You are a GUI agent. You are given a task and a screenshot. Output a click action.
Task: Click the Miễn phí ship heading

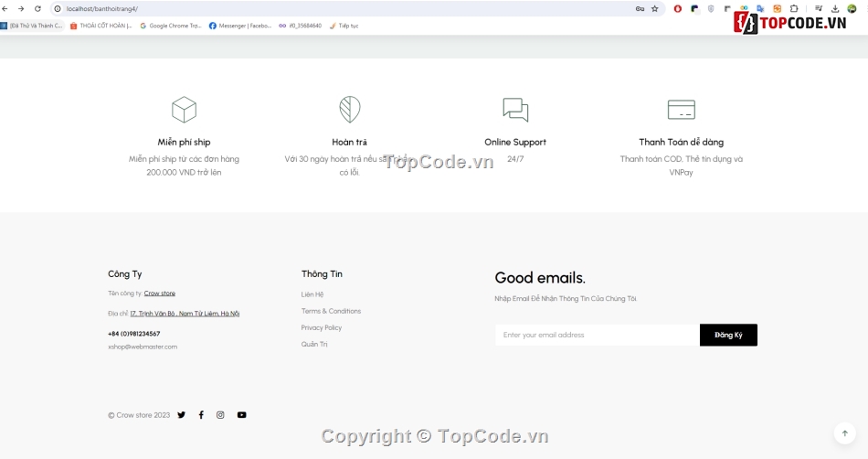point(184,143)
